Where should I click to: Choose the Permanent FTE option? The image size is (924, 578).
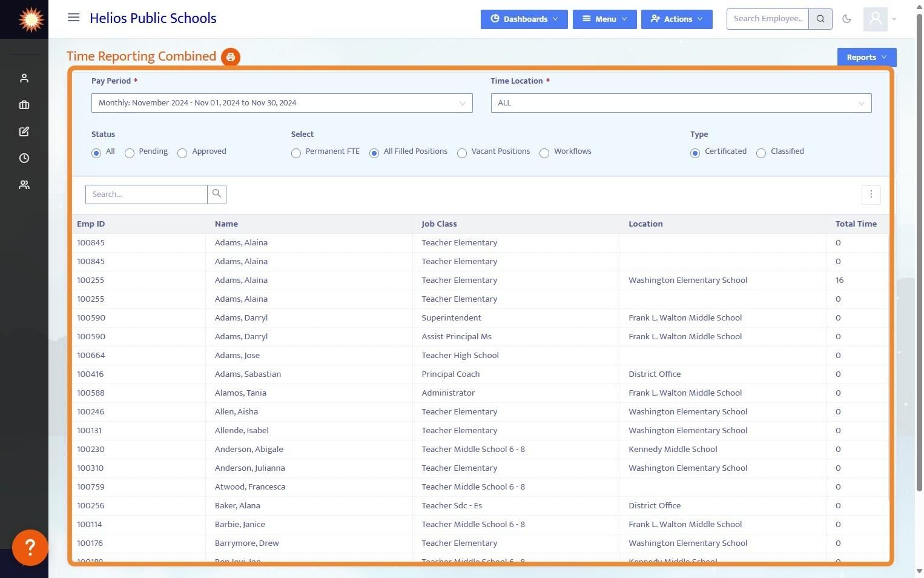(x=296, y=153)
